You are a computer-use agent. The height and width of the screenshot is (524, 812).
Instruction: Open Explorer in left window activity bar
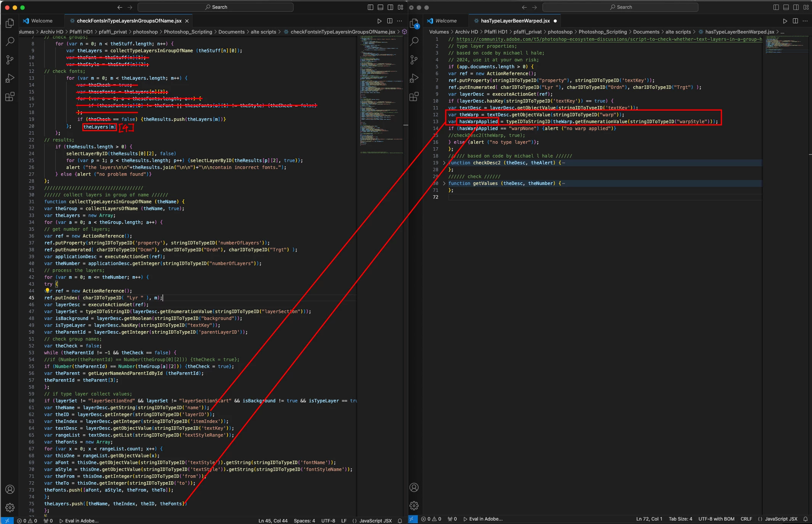(10, 23)
